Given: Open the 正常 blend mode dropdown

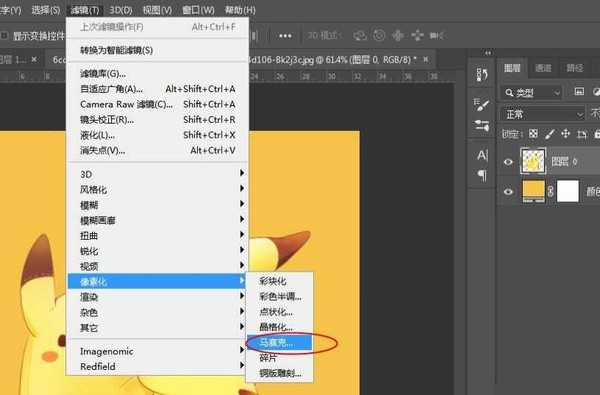Looking at the screenshot, I should coord(543,114).
